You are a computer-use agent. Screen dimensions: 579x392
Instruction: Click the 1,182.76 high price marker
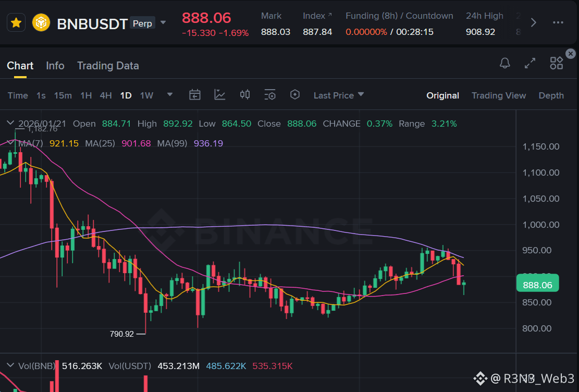(x=42, y=129)
